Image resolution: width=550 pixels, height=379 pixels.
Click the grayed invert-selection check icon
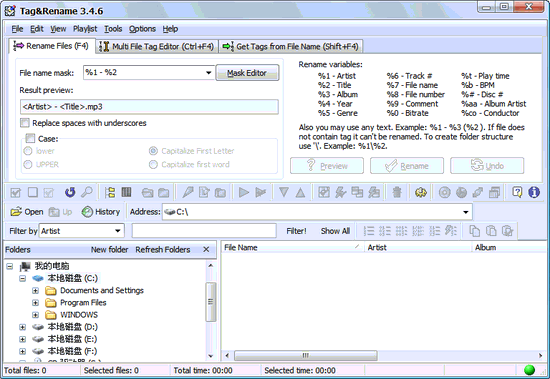(49, 192)
